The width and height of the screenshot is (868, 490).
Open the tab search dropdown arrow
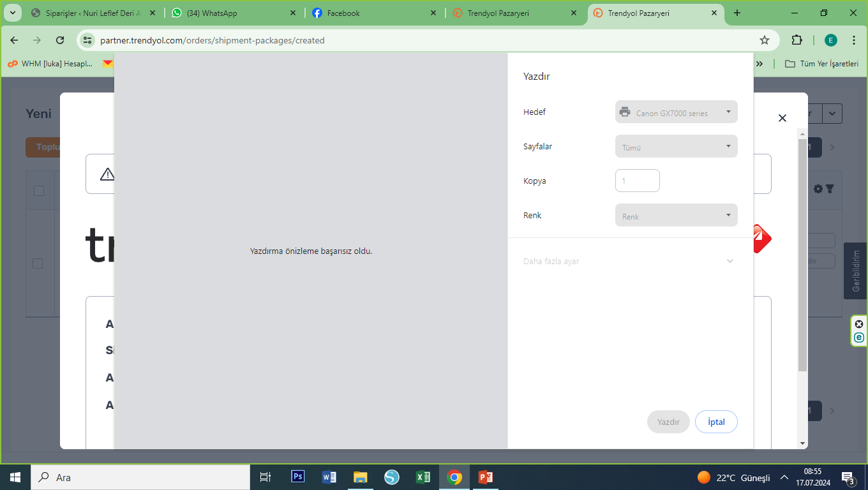point(12,13)
